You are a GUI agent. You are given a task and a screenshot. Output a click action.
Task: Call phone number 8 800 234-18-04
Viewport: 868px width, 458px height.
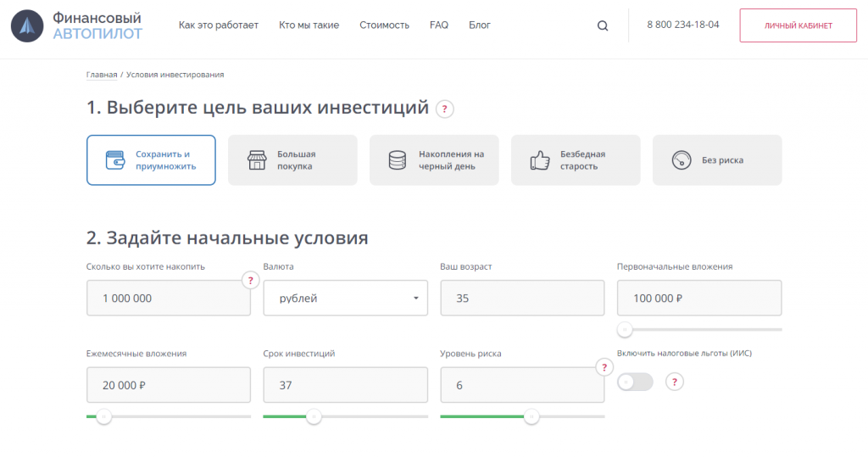683,25
